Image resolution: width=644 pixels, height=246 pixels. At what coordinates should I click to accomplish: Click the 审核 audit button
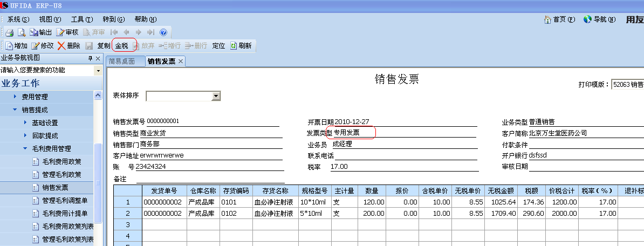tap(67, 32)
